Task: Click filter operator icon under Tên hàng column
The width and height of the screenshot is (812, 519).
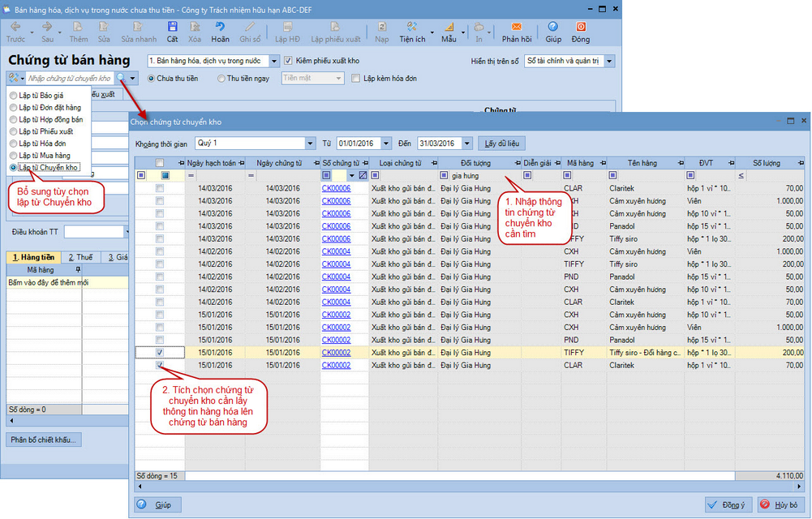Action: point(612,176)
